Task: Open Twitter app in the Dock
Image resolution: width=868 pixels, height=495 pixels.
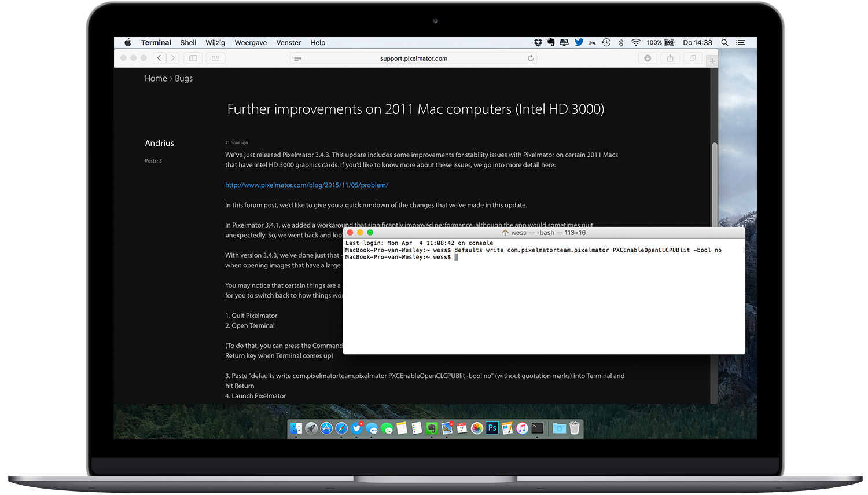Action: point(356,428)
